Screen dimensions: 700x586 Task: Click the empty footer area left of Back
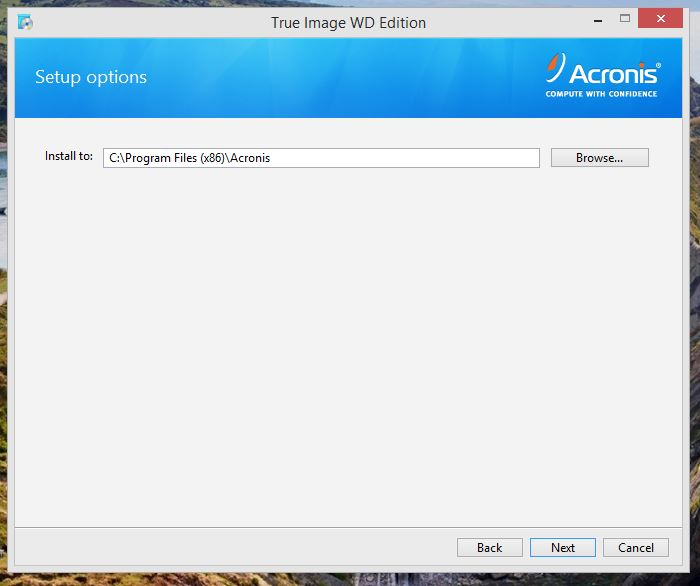pyautogui.click(x=230, y=547)
